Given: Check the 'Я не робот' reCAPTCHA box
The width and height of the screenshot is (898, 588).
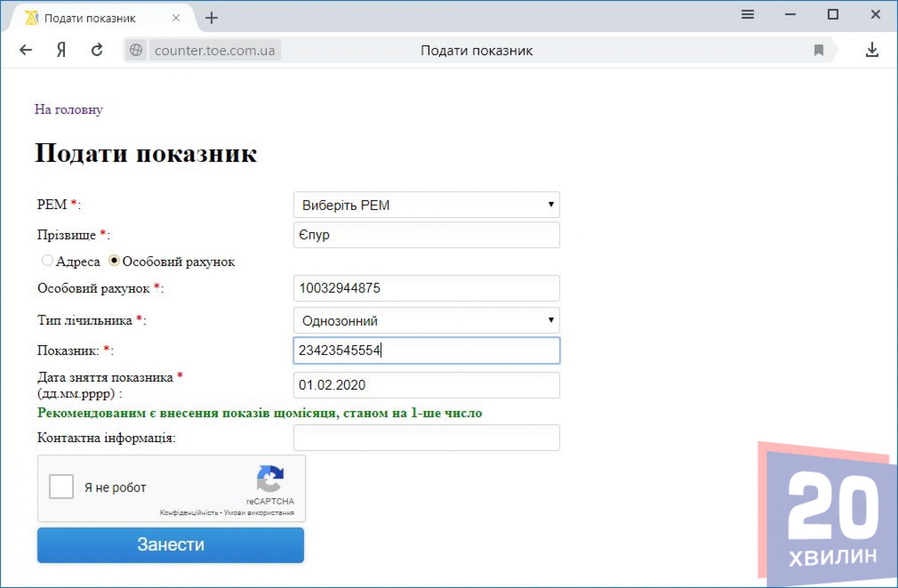Looking at the screenshot, I should 61,486.
